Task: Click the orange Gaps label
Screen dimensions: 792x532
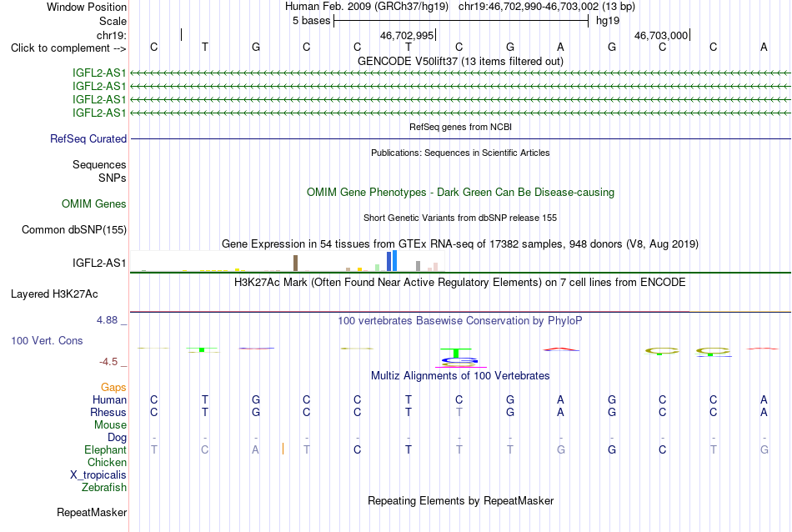Action: point(113,388)
